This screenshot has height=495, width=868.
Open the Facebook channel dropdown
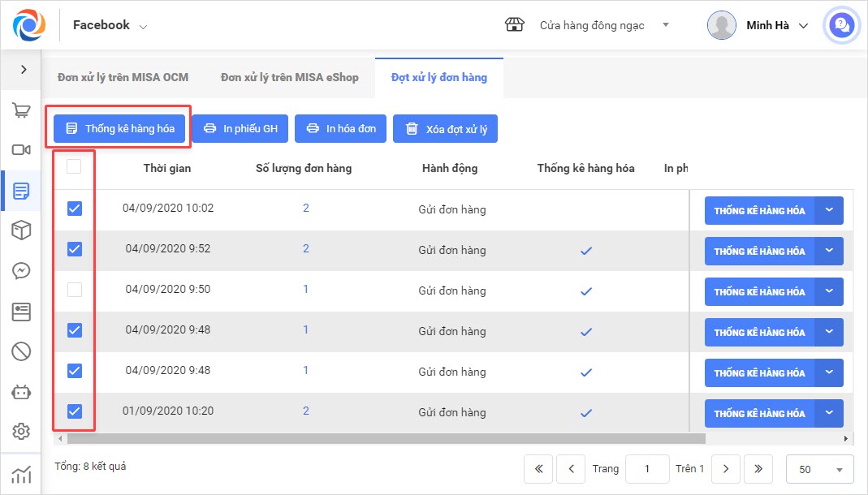pos(110,26)
